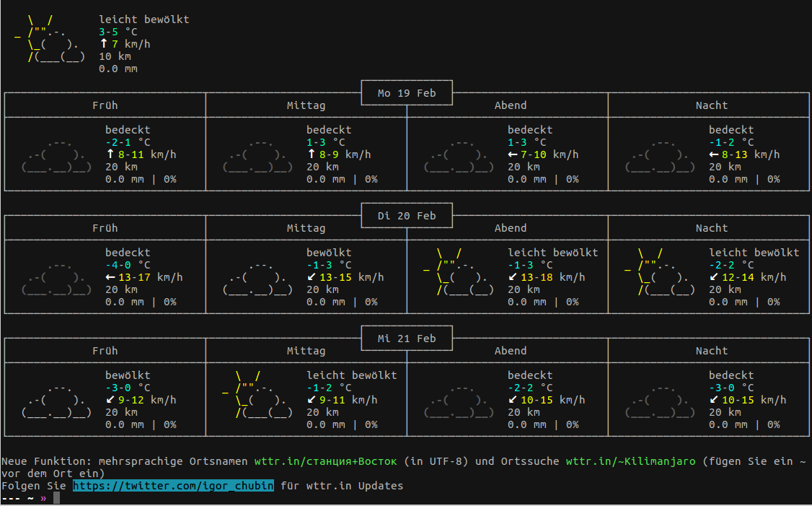Click the current weather partly cloudy ASCII icon
Viewport: 812px width, 506px height.
(x=50, y=38)
